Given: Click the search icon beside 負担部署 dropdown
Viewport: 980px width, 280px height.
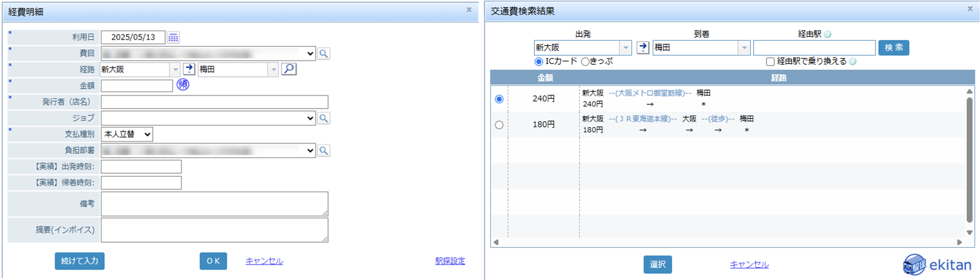Looking at the screenshot, I should pos(323,150).
